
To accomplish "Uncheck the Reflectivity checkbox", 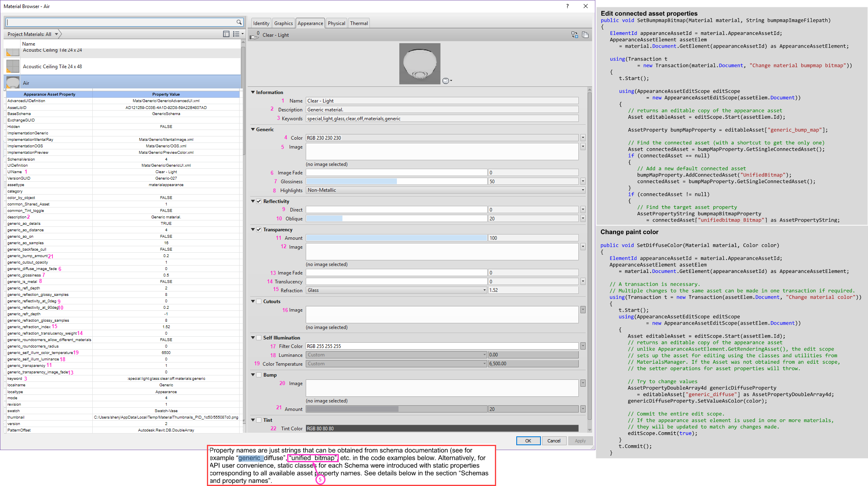I will [x=259, y=201].
